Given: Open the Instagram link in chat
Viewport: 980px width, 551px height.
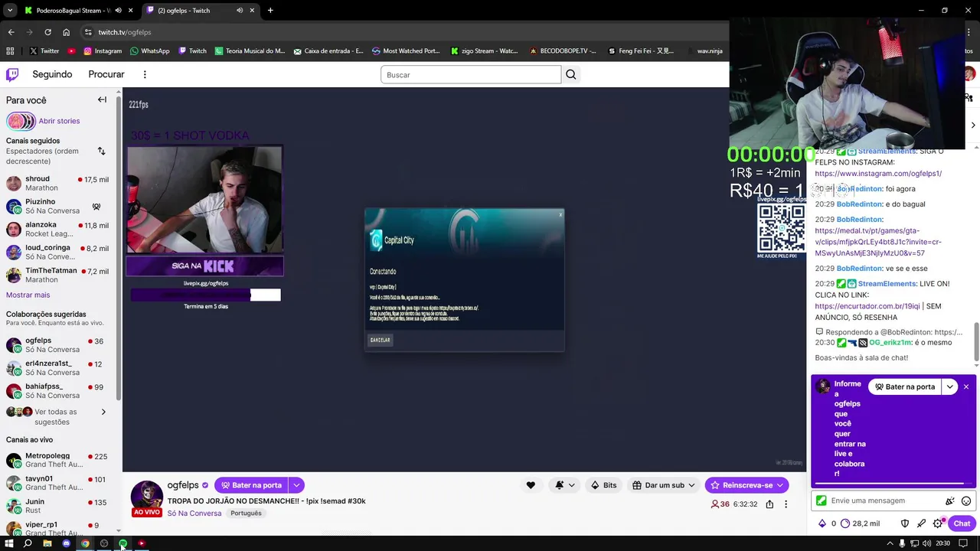Looking at the screenshot, I should click(878, 174).
